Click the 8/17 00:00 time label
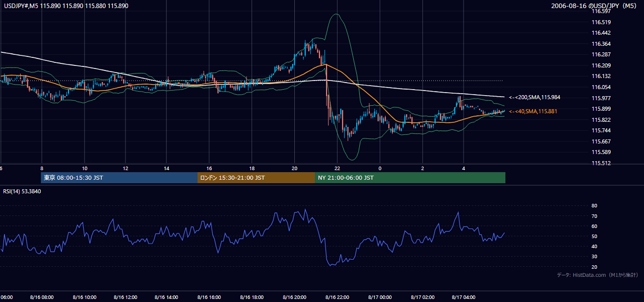The image size is (644, 302). coord(380,297)
